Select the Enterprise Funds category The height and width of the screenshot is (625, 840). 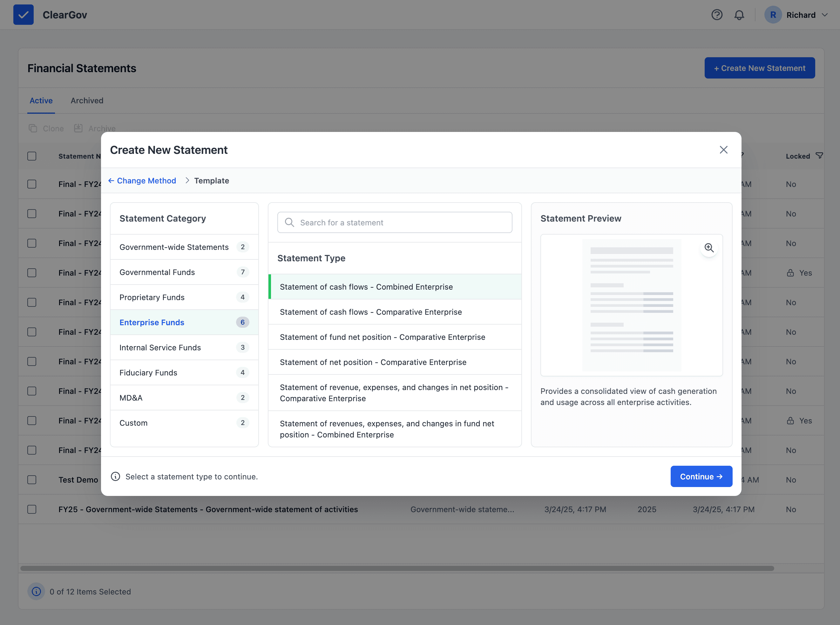pos(152,322)
